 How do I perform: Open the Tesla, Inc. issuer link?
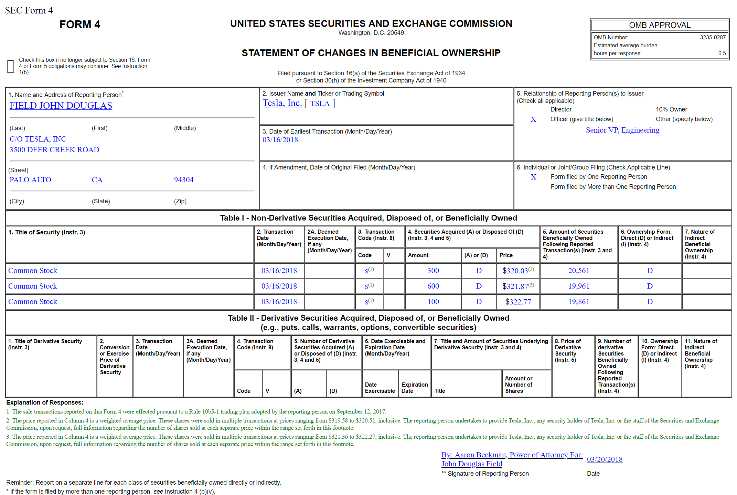coord(287,104)
